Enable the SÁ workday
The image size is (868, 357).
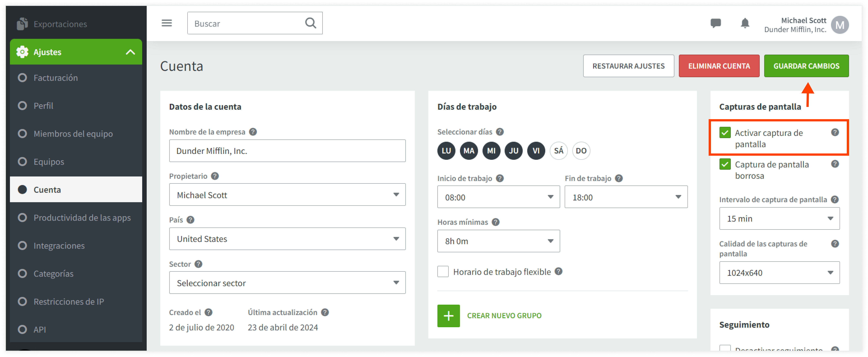558,151
